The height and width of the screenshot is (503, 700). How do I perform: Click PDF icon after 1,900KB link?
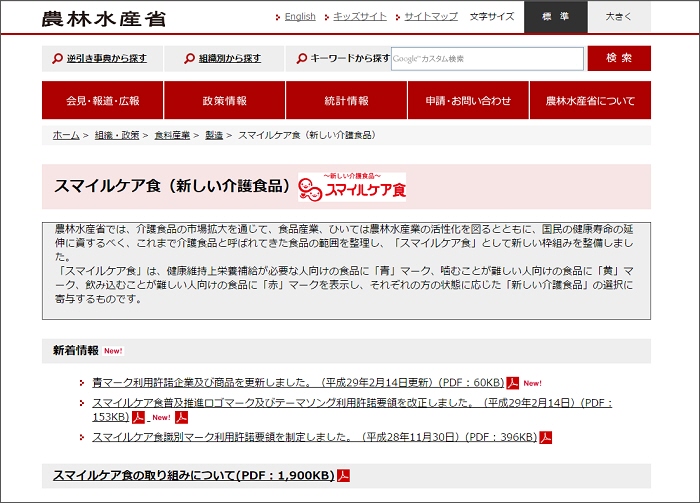coord(343,476)
